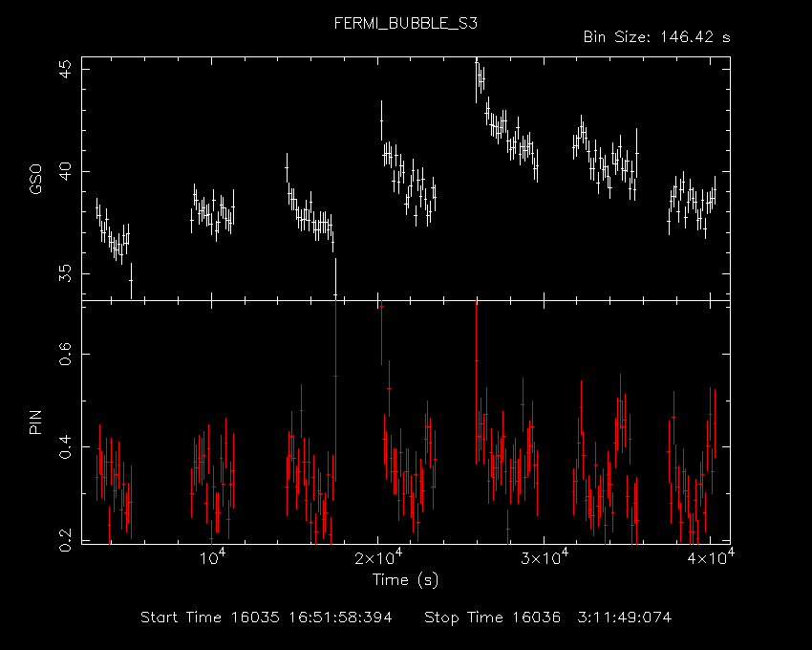Click the x-axis tick label 2×10^4
Viewport: 812px width, 650px height.
pyautogui.click(x=377, y=557)
